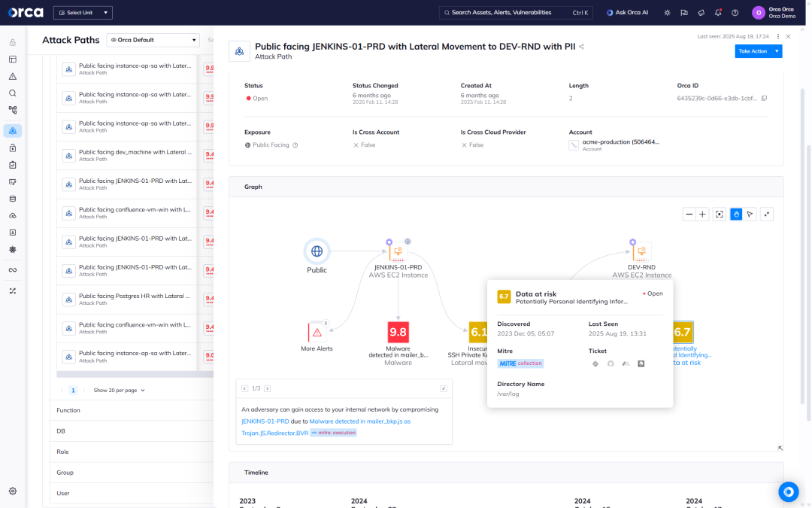Expand the Function filter section
Viewport: 812px width, 508px height.
[132, 410]
